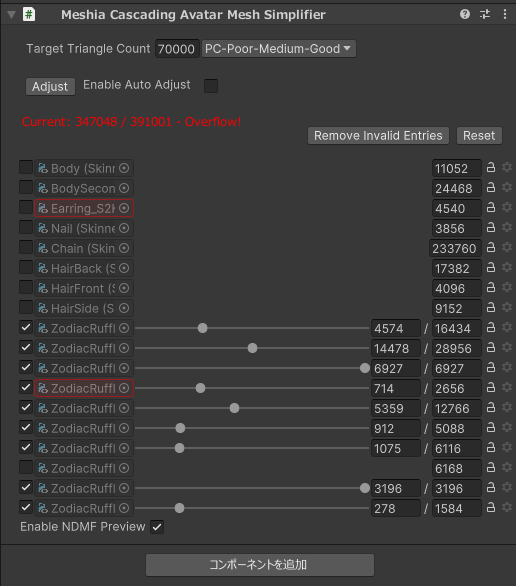The image size is (516, 586).
Task: Click the target count field showing 4574
Action: 396,328
